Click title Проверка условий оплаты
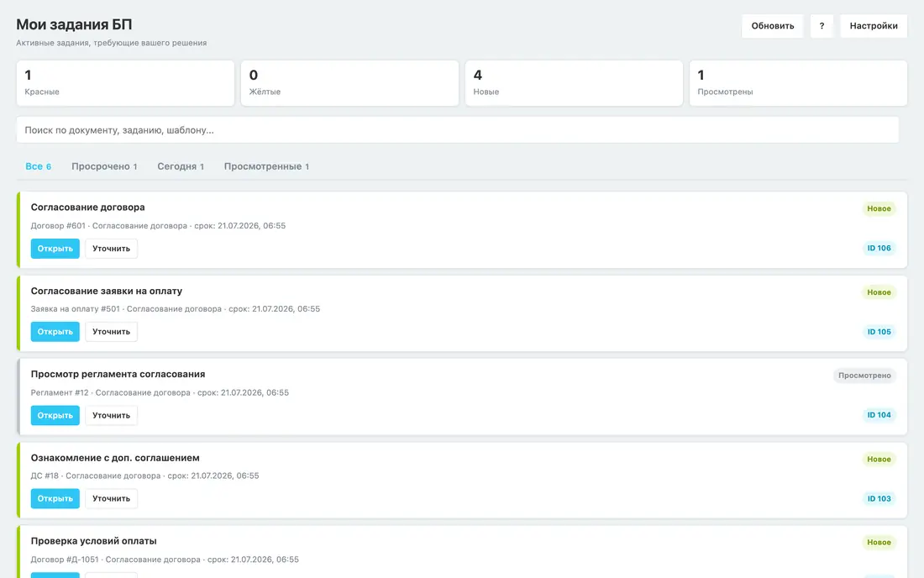The image size is (924, 578). pyautogui.click(x=94, y=541)
